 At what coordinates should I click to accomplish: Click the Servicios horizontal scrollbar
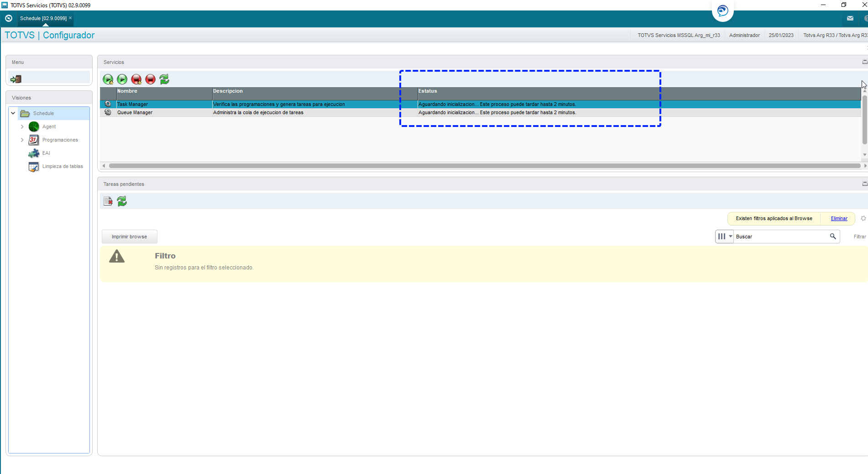click(485, 166)
